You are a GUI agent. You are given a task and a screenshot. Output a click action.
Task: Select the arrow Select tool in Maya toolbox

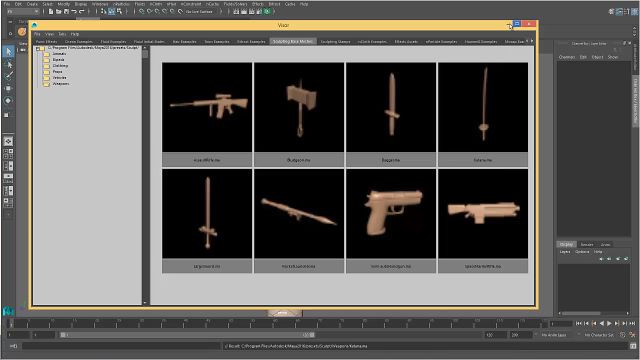8,52
